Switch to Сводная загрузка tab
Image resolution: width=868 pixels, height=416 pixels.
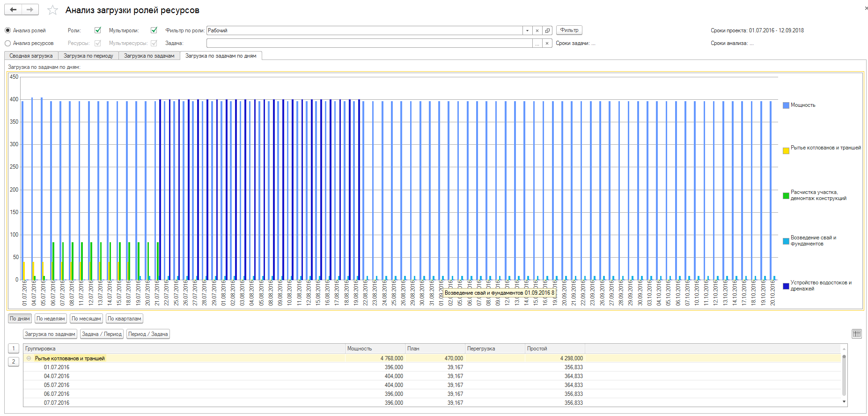[x=31, y=56]
